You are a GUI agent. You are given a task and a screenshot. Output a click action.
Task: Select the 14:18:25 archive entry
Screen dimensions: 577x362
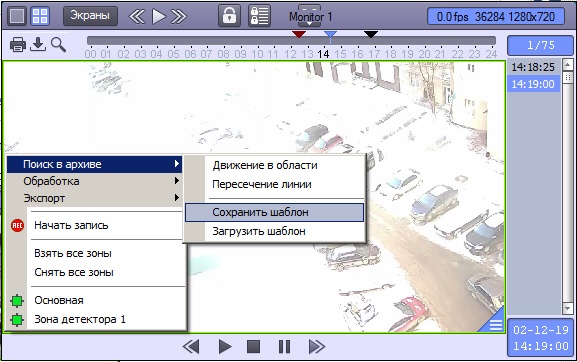533,67
